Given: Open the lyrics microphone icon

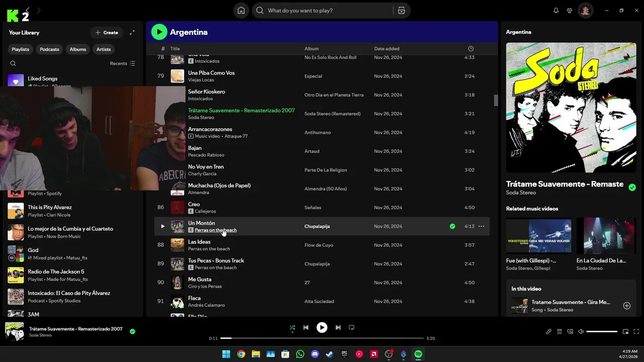Looking at the screenshot, I should pos(549,332).
